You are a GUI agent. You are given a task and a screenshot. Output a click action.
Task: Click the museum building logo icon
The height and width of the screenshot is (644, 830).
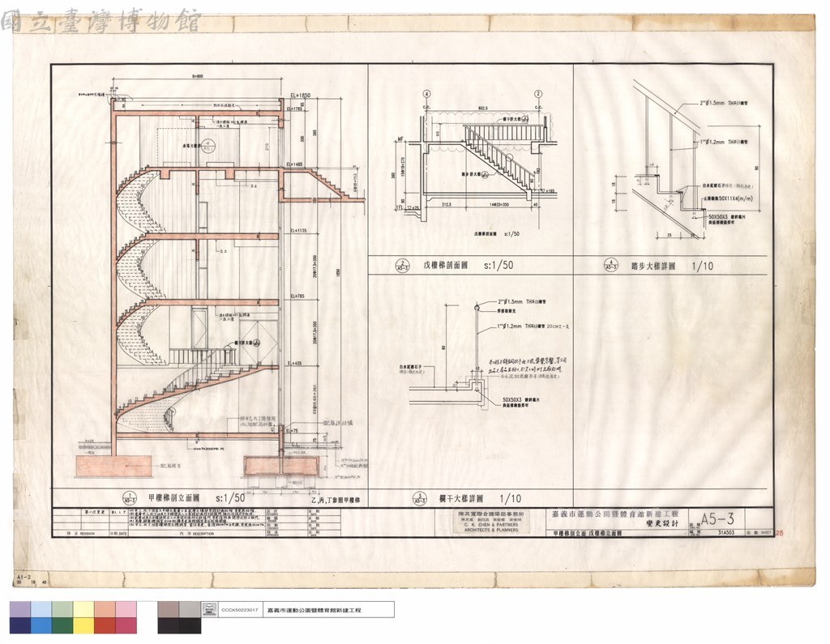pyautogui.click(x=210, y=610)
